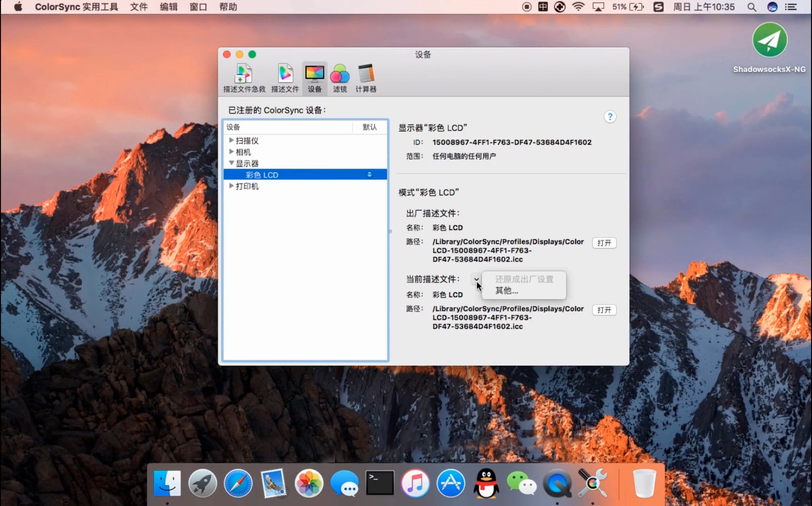The width and height of the screenshot is (812, 506).
Task: Click the help question mark button
Action: 609,117
